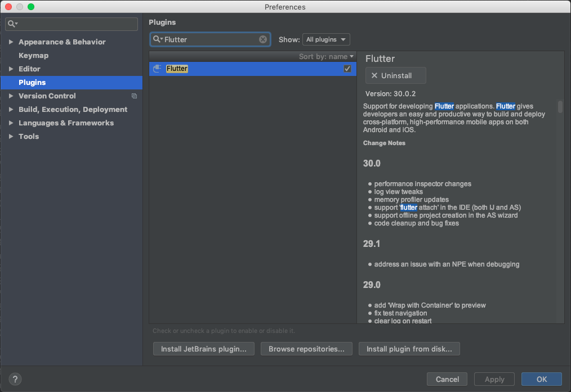The width and height of the screenshot is (571, 392).
Task: Click 'fix test navigation' note
Action: coord(400,313)
